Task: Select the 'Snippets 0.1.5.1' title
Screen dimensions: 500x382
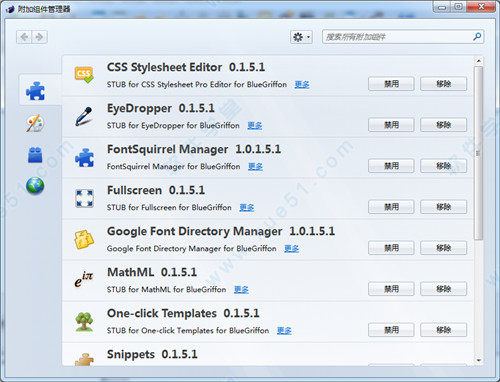Action: (152, 354)
